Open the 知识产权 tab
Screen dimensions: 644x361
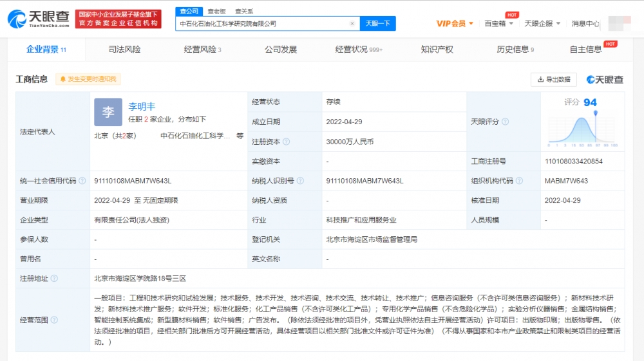[437, 50]
